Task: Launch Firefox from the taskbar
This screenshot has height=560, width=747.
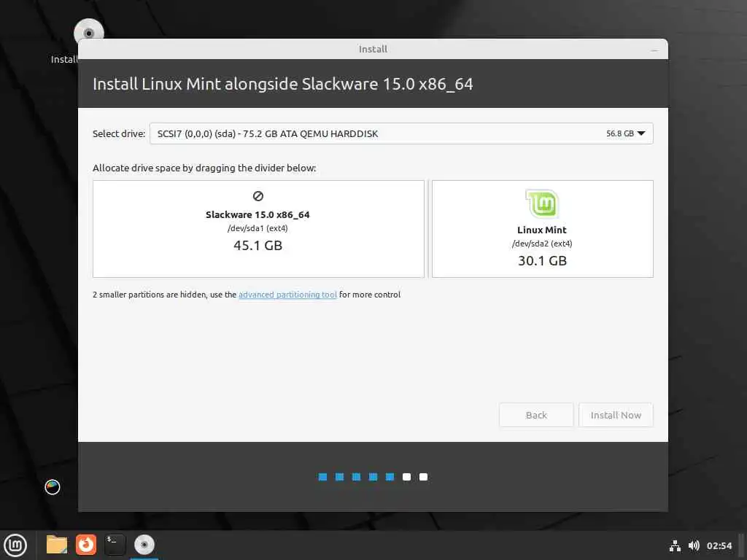Action: tap(86, 545)
